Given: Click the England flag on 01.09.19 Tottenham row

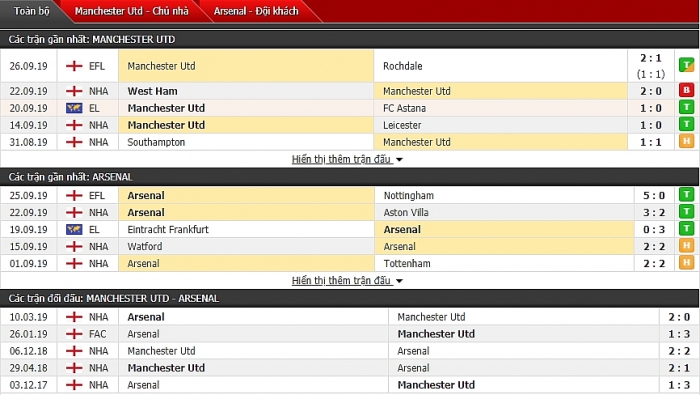Looking at the screenshot, I should pyautogui.click(x=74, y=263).
